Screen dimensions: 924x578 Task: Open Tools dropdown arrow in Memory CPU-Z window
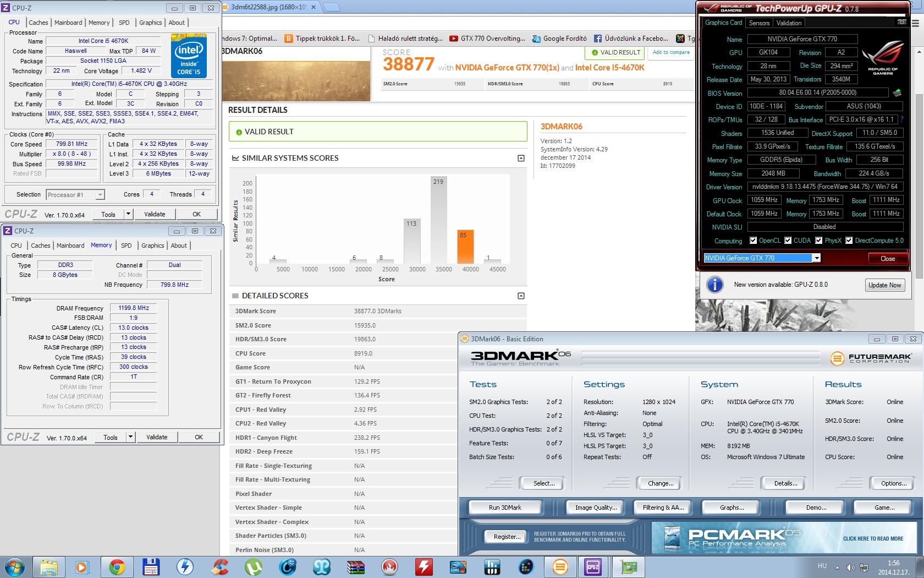point(130,437)
